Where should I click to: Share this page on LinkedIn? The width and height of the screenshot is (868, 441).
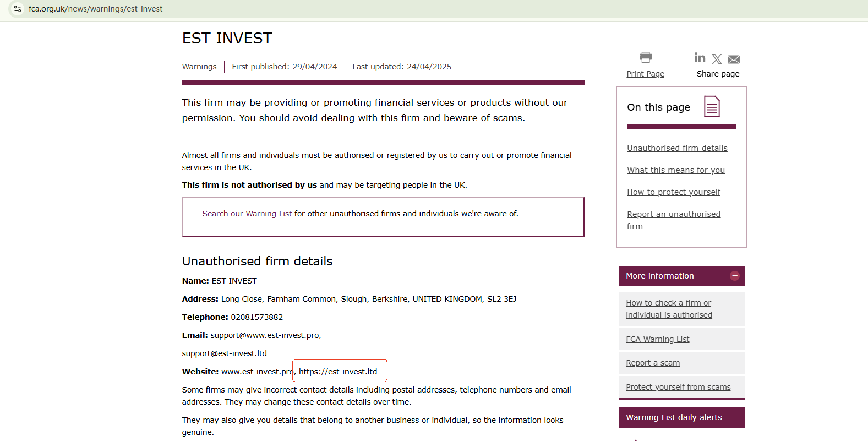click(x=700, y=58)
